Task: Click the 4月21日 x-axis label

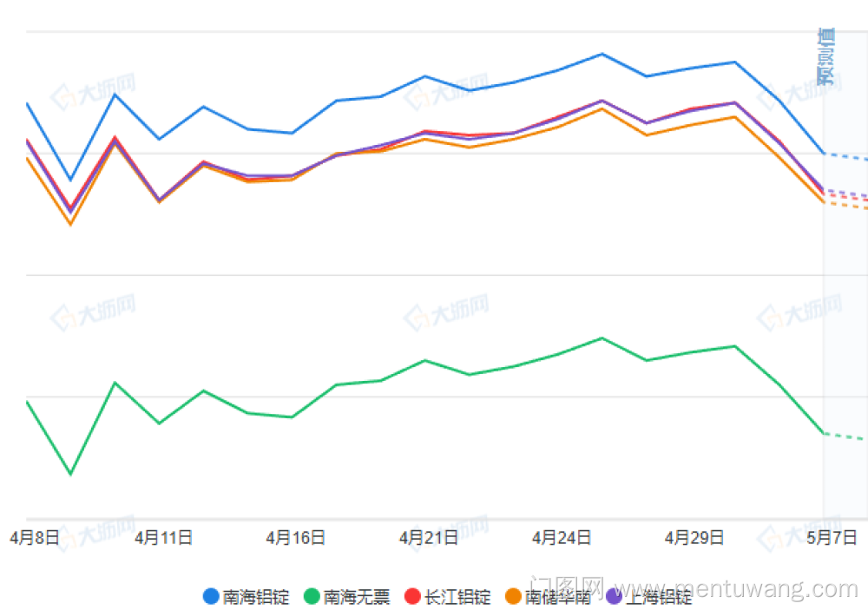Action: pyautogui.click(x=429, y=538)
